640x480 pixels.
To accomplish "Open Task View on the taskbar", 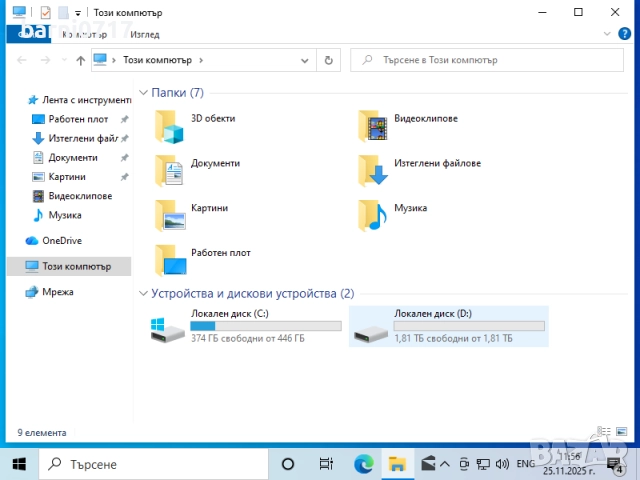I will [326, 464].
